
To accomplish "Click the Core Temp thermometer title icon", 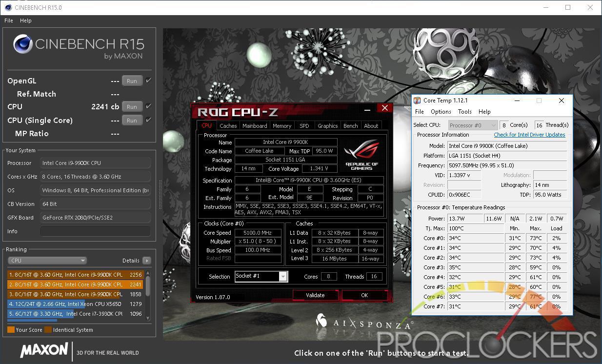I will [x=417, y=101].
